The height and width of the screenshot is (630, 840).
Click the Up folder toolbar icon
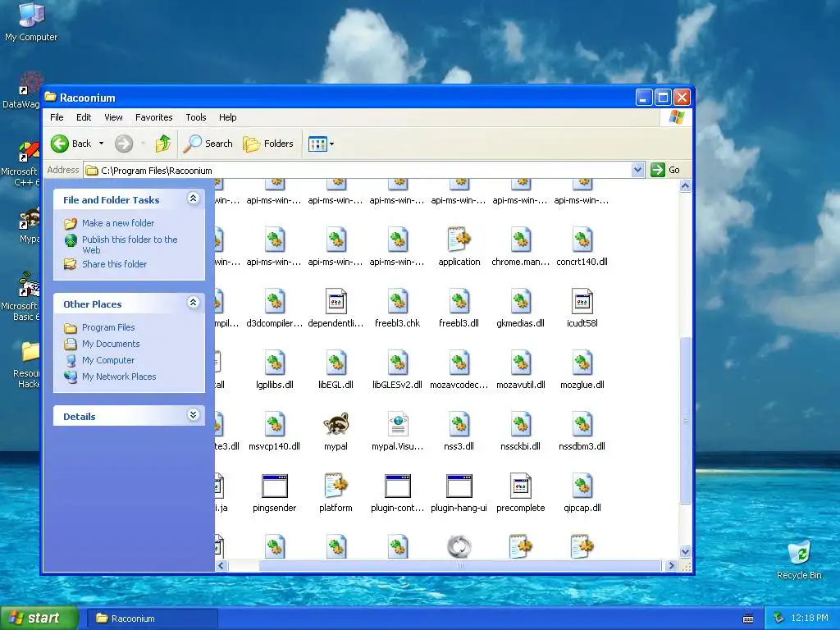(x=163, y=144)
